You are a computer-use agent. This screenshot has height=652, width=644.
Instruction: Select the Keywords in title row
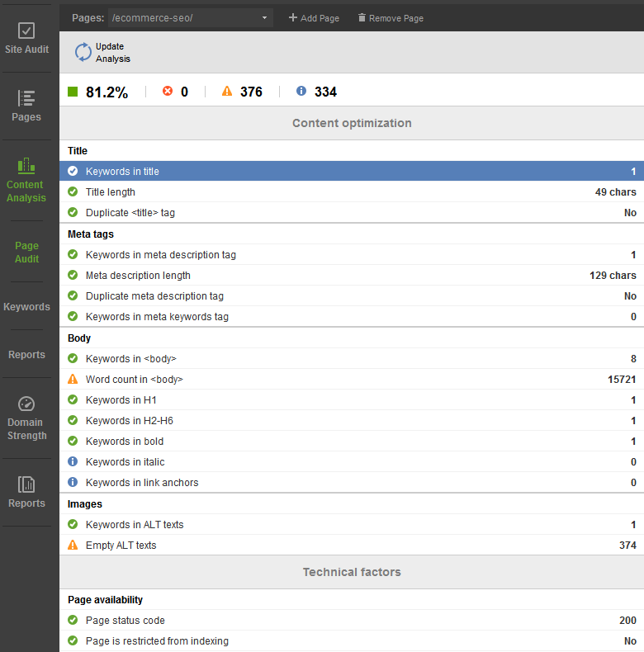(x=352, y=171)
